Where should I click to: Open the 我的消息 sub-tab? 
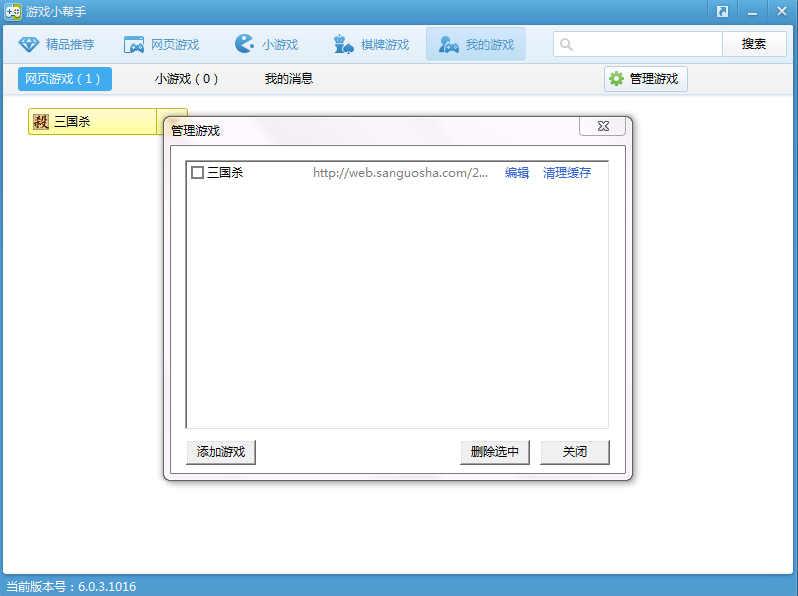pyautogui.click(x=289, y=79)
